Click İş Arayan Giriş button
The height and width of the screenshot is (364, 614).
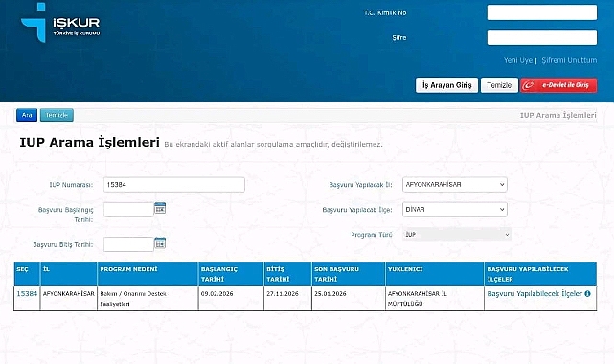point(446,85)
